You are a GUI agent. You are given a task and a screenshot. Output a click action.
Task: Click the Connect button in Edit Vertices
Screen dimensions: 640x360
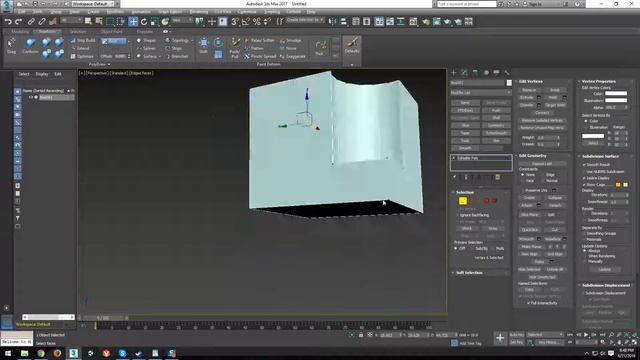click(542, 113)
